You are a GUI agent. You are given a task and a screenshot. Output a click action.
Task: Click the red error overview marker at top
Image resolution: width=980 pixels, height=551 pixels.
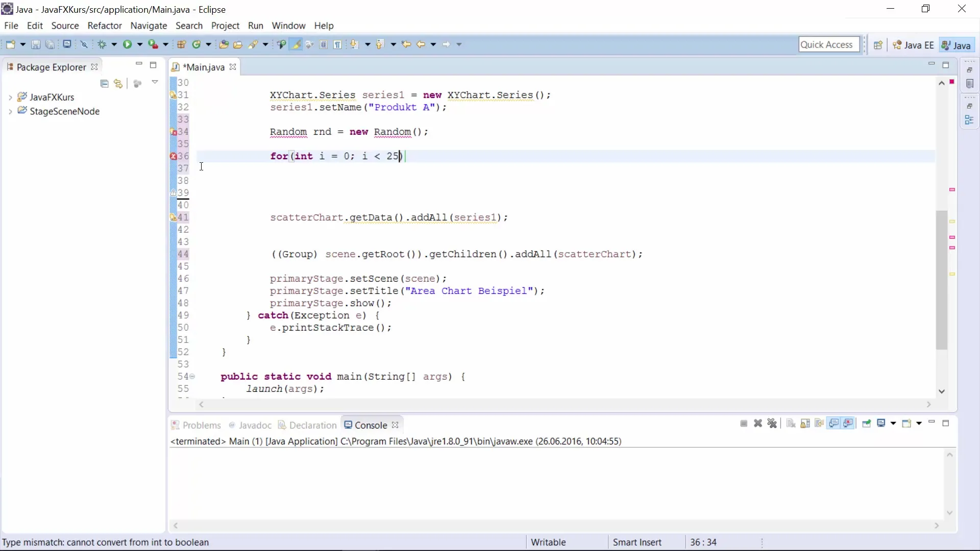pyautogui.click(x=952, y=82)
